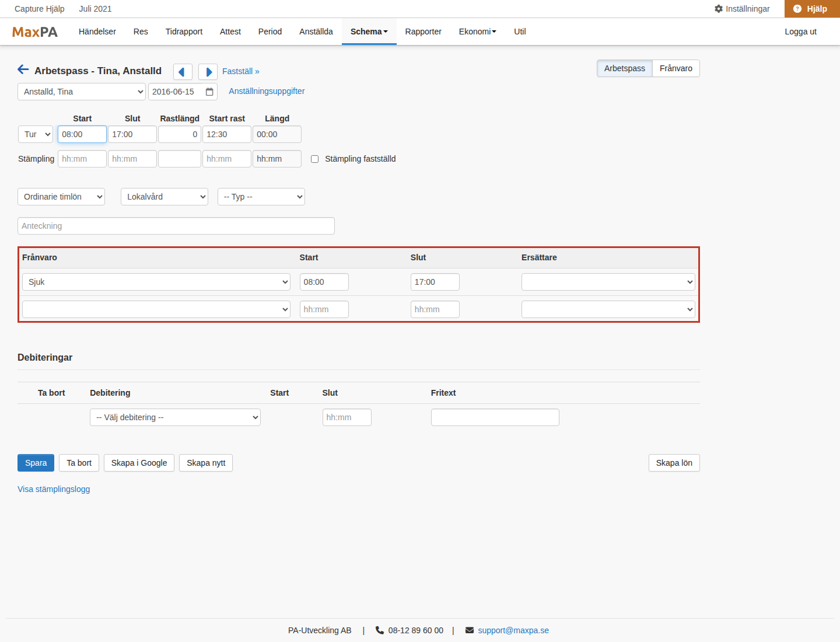Click the shift Start time field 08:00
840x642 pixels.
pyautogui.click(x=82, y=134)
